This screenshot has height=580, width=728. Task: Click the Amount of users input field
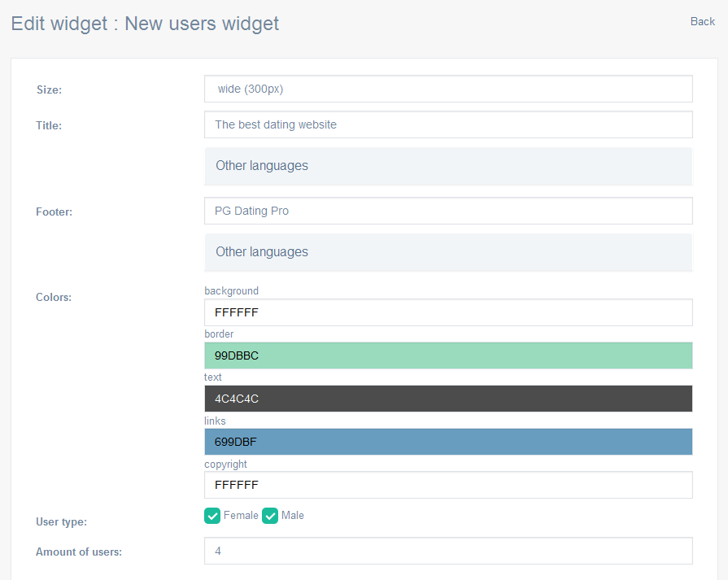click(448, 551)
